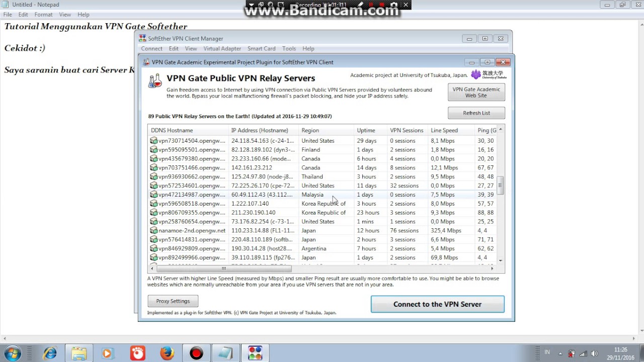Switch to Bandicam recorder taskbar icon
The image size is (644, 362).
(x=196, y=353)
